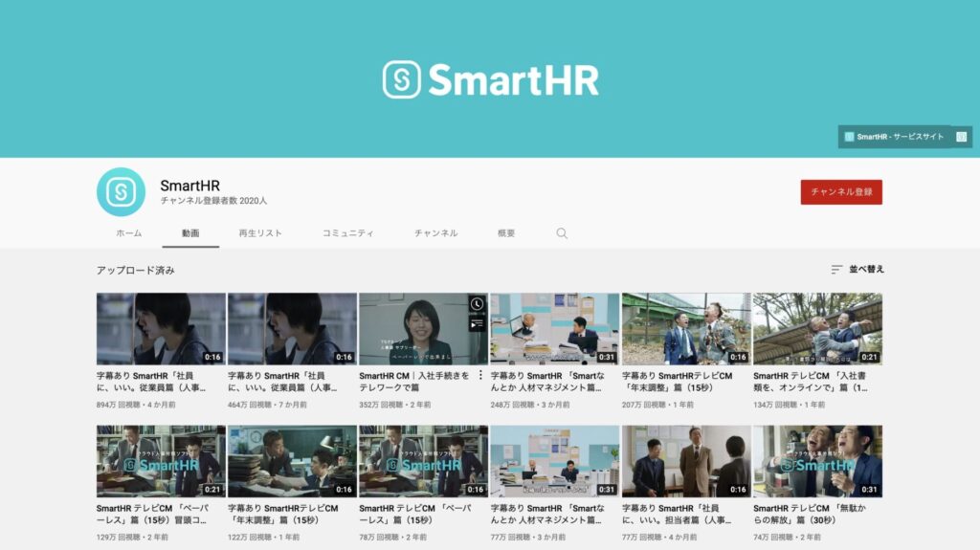Open the 「無駄からの解放」篇 video thumbnail
This screenshot has height=550, width=980.
click(817, 461)
